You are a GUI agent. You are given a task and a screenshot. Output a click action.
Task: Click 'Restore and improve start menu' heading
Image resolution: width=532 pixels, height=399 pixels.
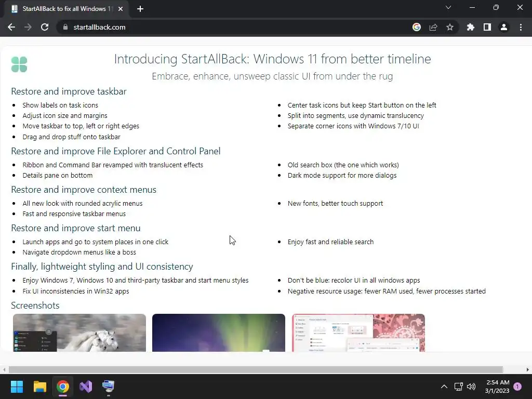tap(76, 228)
